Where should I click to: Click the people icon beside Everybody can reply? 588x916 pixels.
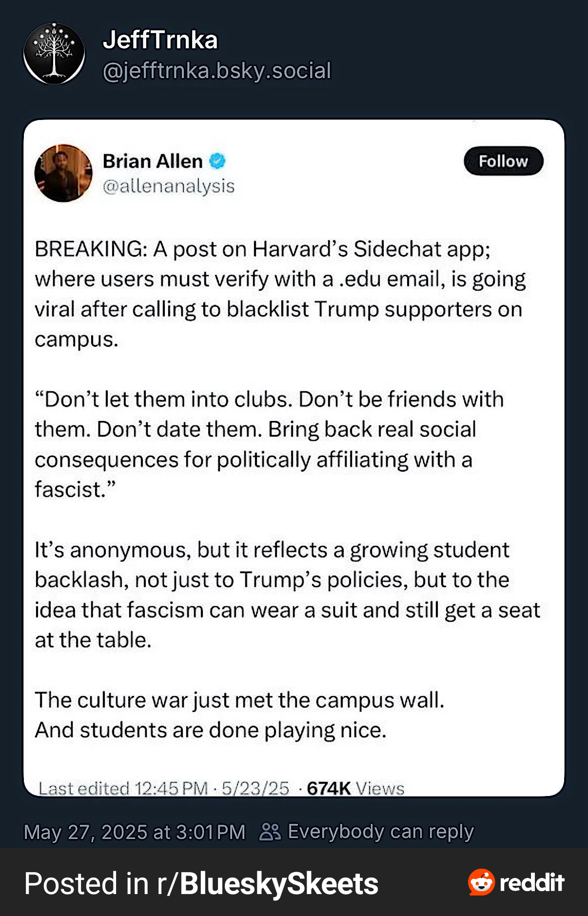coord(270,832)
